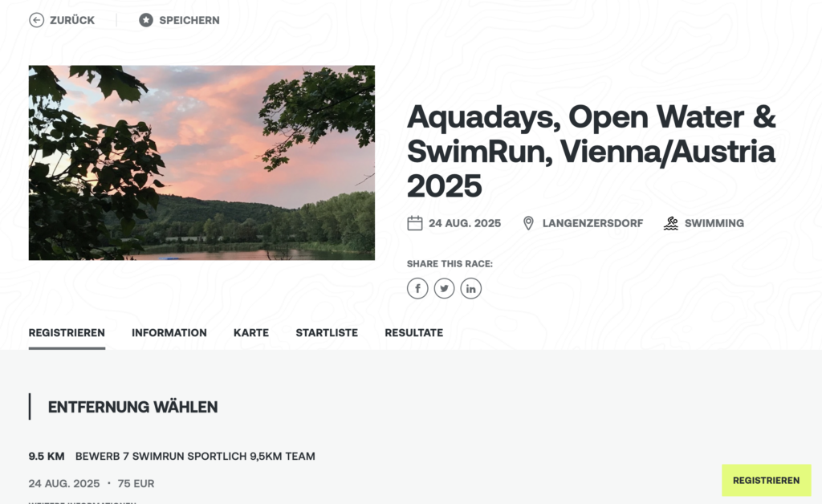Click the Swimming category label
The width and height of the screenshot is (822, 504).
(714, 223)
